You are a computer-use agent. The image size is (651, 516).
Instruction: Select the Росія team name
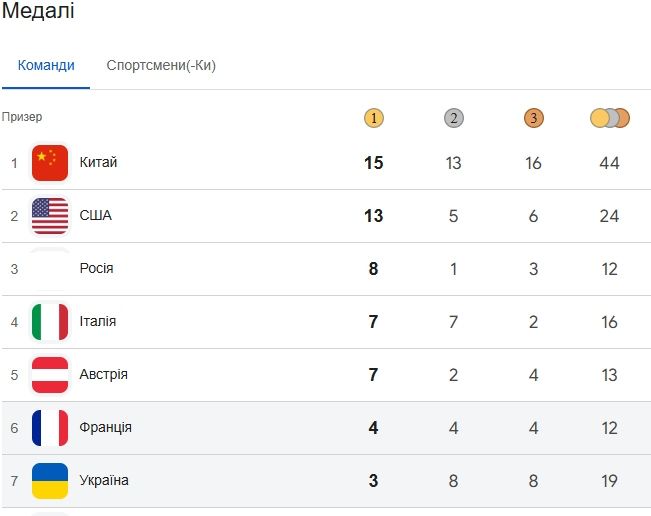tap(96, 269)
